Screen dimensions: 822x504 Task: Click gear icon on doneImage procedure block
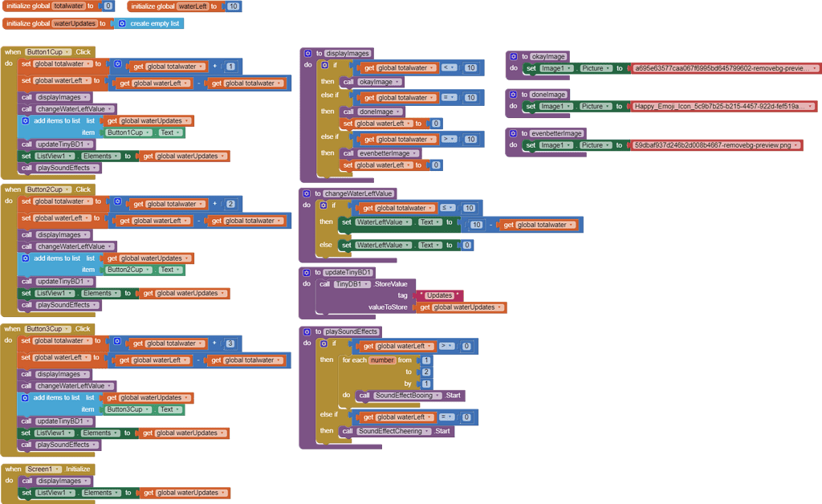[513, 95]
